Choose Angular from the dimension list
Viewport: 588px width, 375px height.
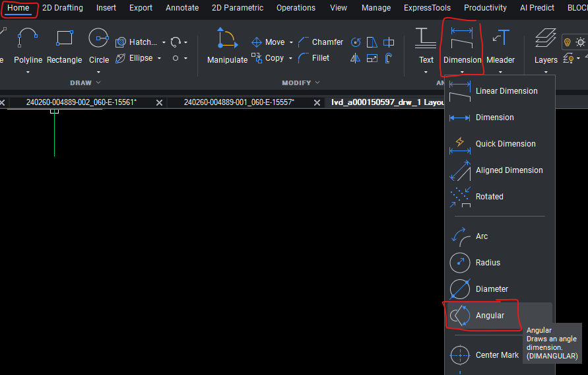[499, 316]
